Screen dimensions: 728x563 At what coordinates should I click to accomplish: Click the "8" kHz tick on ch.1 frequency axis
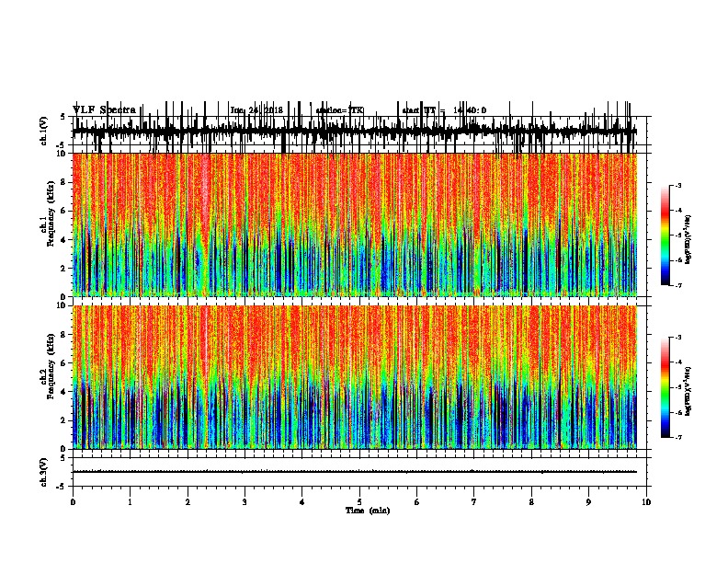(x=64, y=182)
